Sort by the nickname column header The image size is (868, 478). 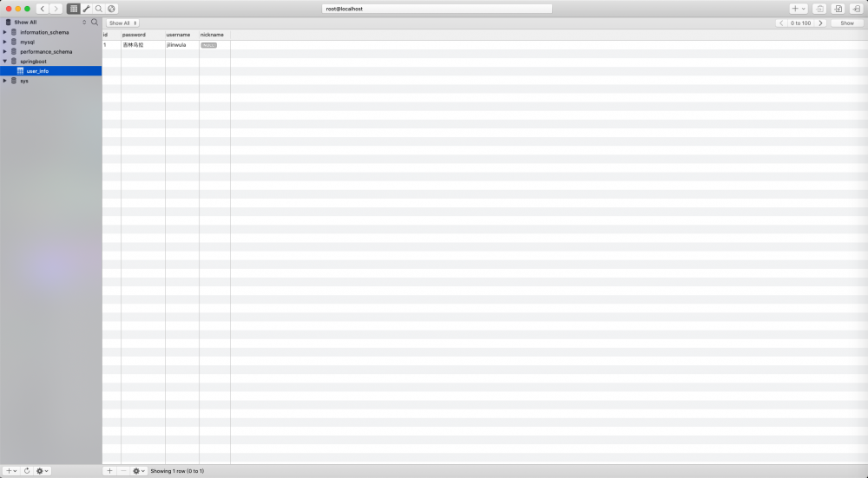click(x=214, y=35)
